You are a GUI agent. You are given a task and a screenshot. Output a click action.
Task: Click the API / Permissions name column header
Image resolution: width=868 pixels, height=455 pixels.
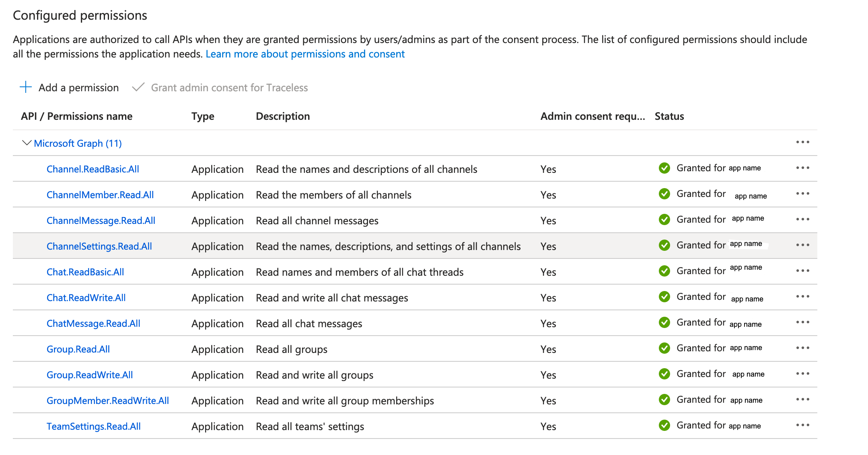pos(76,116)
